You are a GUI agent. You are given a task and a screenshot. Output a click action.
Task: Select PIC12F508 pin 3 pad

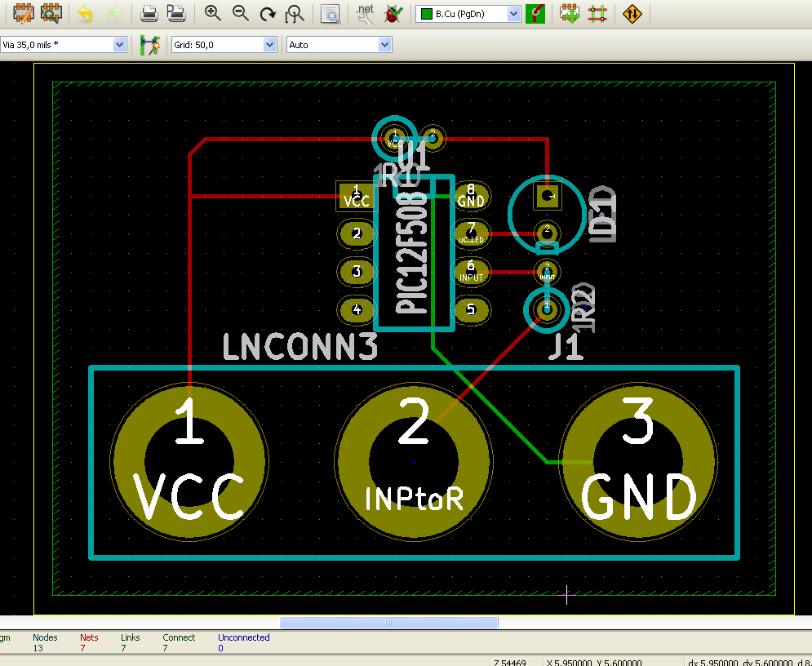pos(357,271)
